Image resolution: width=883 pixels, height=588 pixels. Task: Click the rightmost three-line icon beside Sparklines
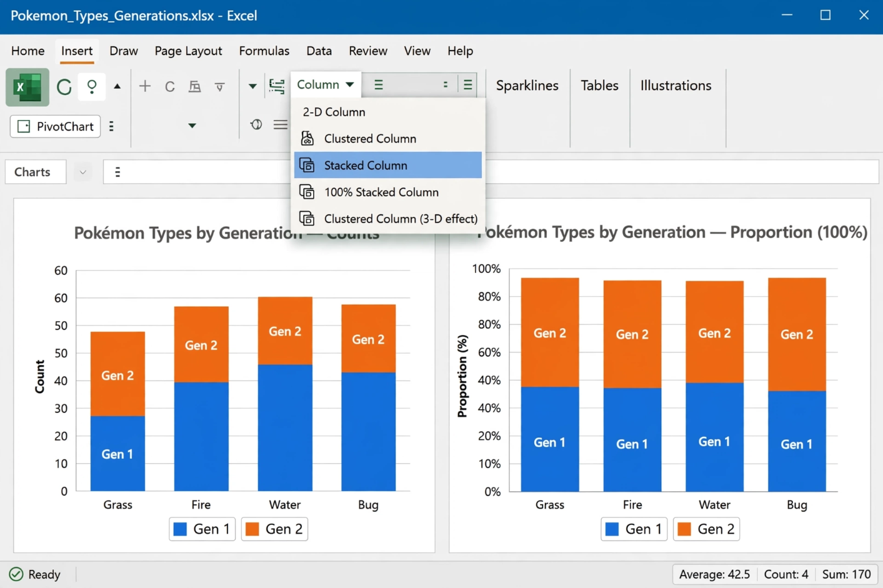468,85
